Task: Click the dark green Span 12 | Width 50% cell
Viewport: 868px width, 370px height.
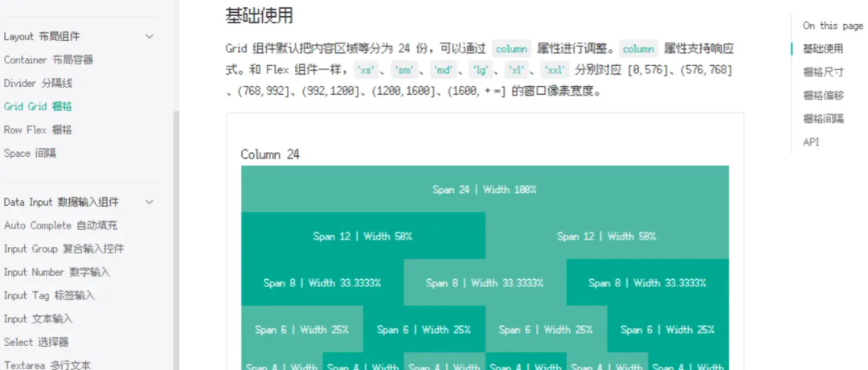Action: 363,236
